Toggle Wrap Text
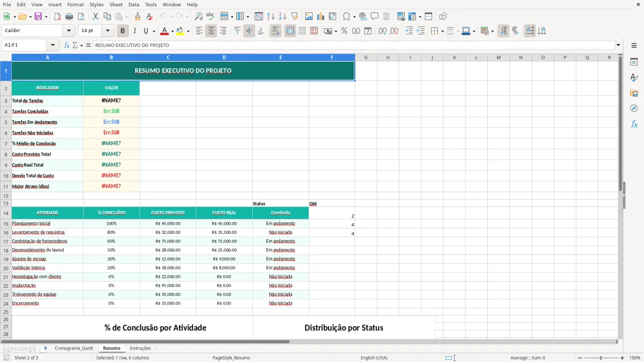This screenshot has width=644, height=362. tap(275, 31)
